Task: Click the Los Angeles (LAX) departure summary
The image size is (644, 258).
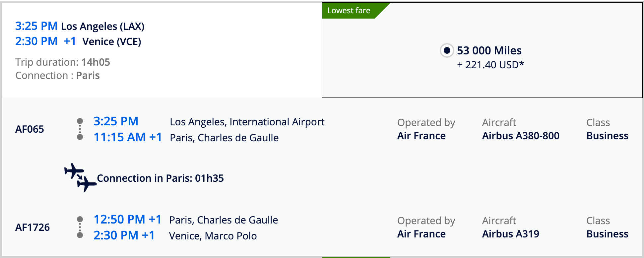Action: click(x=102, y=26)
